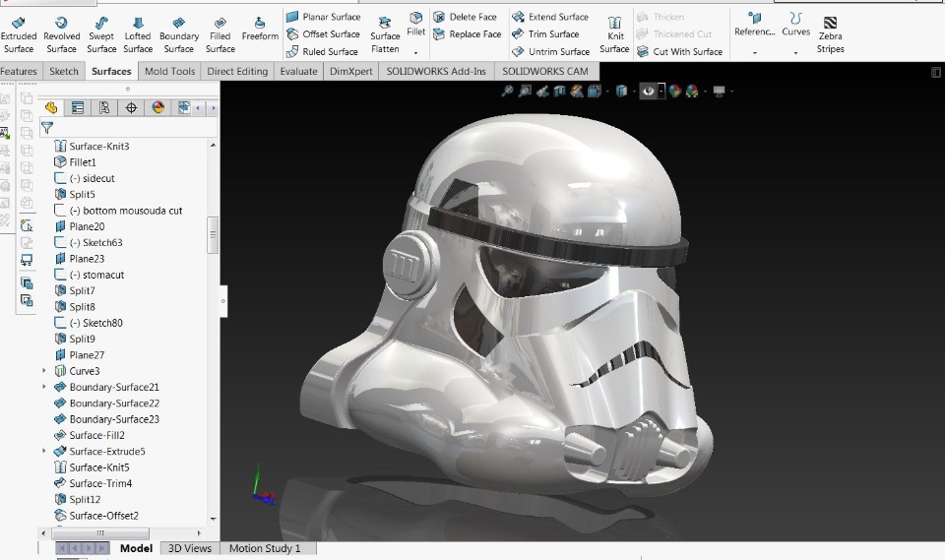Click the feature tree vertical scrollbar thumb

tap(212, 234)
